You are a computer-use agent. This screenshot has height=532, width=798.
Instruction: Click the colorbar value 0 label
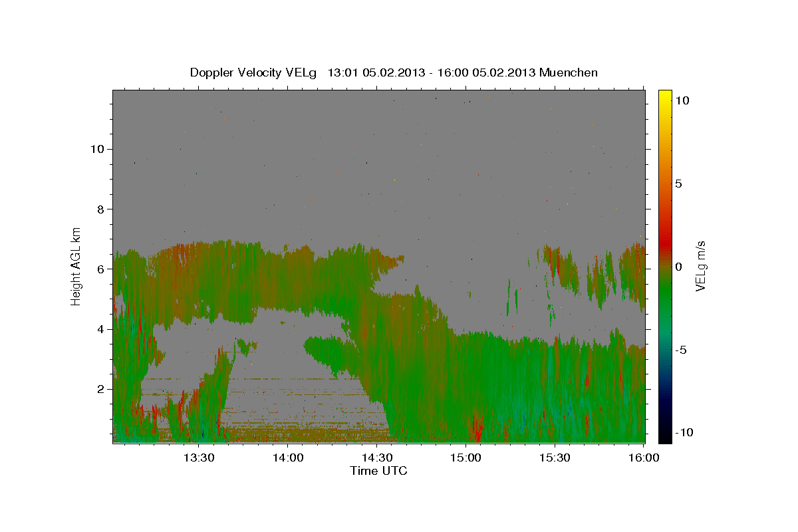(x=678, y=267)
